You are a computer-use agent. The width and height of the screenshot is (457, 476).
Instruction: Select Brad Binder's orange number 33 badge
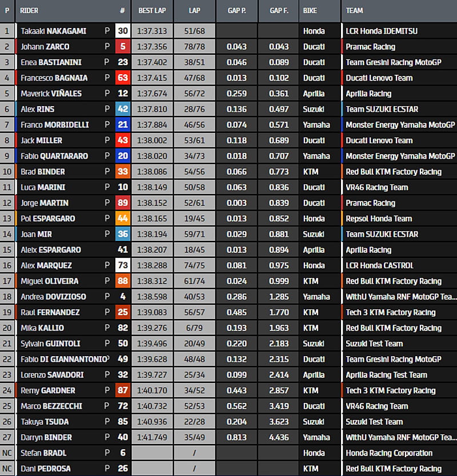click(122, 172)
